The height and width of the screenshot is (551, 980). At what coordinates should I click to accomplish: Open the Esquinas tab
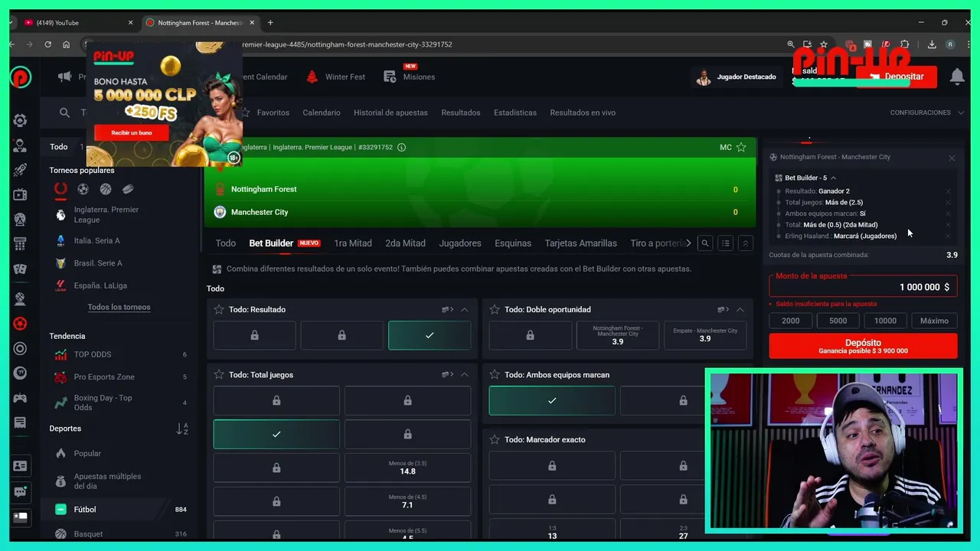point(513,243)
